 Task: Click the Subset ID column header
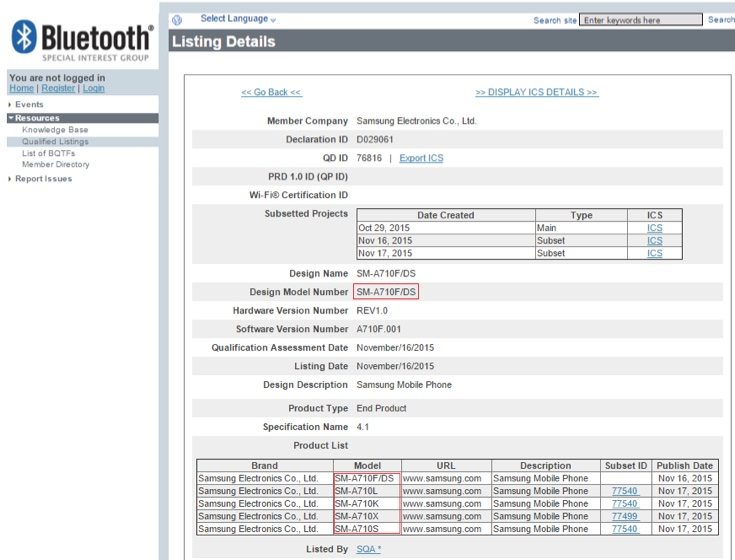pos(626,466)
